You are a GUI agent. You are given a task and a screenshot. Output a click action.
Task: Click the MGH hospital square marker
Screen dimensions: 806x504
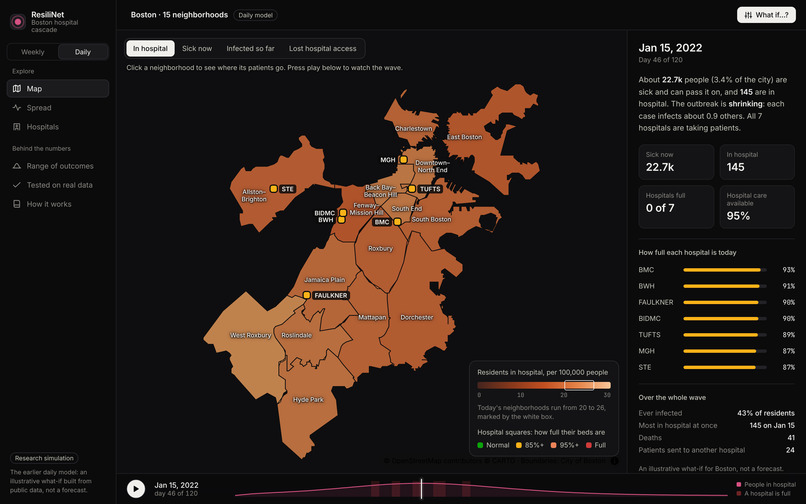point(404,160)
